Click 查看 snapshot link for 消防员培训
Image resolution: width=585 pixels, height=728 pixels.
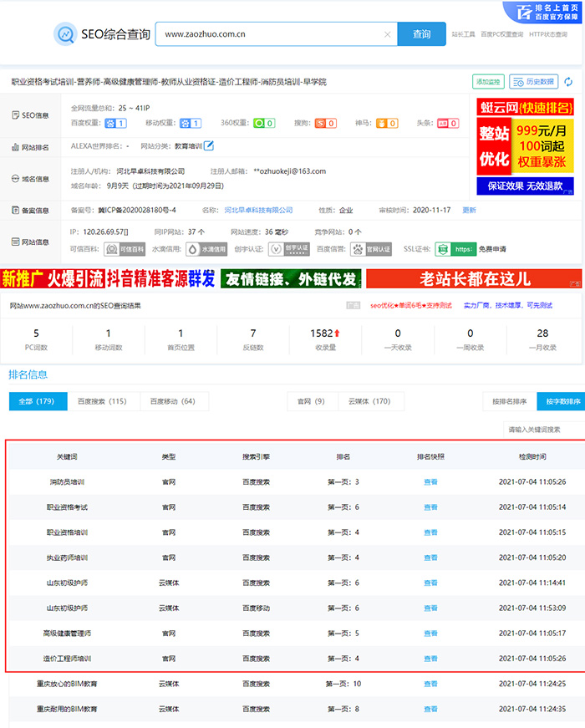point(430,482)
